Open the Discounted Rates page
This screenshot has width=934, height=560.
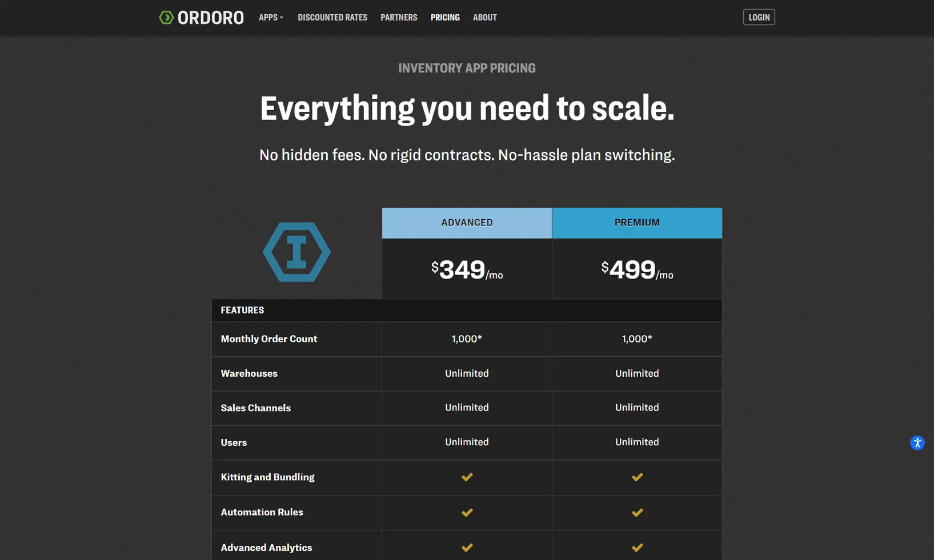pyautogui.click(x=332, y=18)
